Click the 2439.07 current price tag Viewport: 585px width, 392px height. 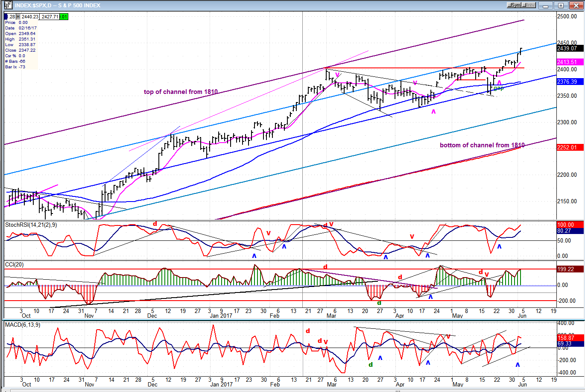(570, 48)
